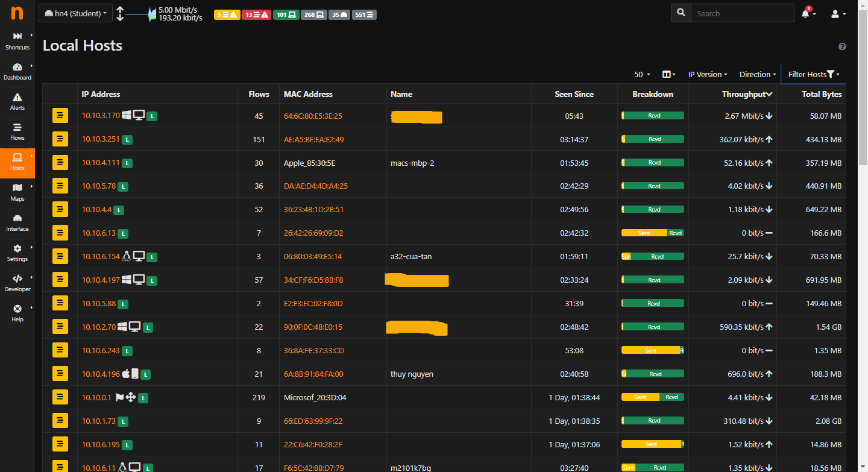Click the breakdown bar for host 10.10.6.13

tap(652, 233)
